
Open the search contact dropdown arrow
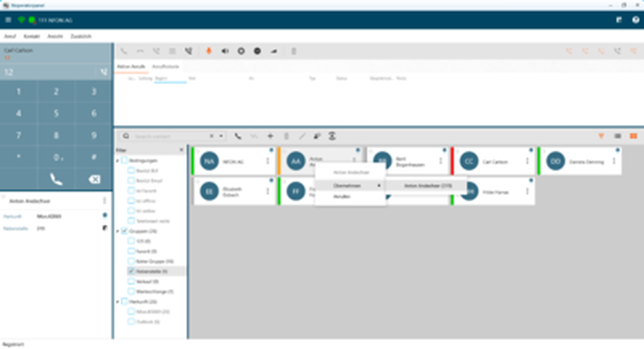221,136
